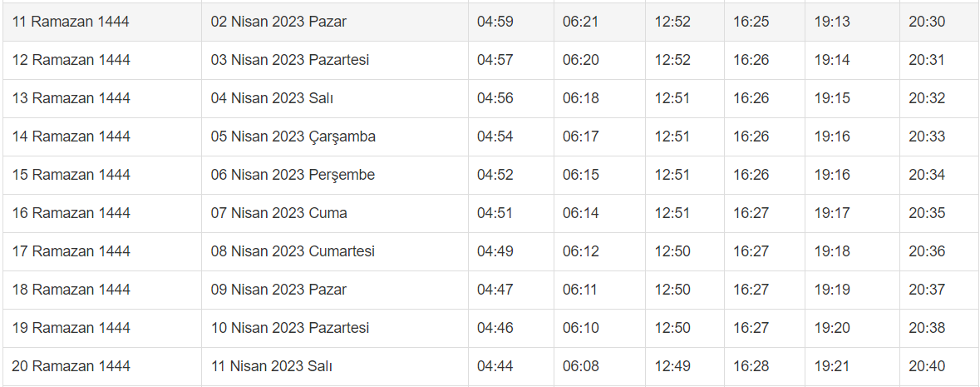Click the 04:59 time in the first row
This screenshot has height=387, width=980.
495,22
